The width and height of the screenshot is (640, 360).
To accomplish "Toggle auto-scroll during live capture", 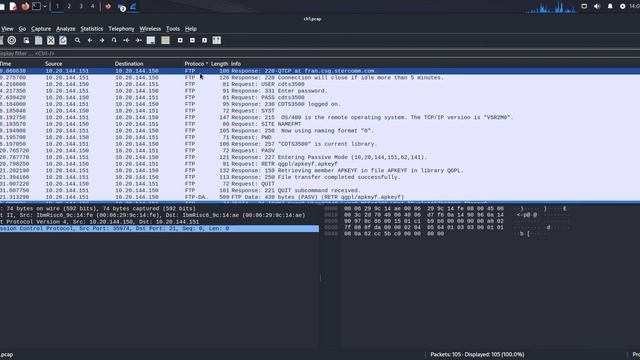I will point(151,40).
